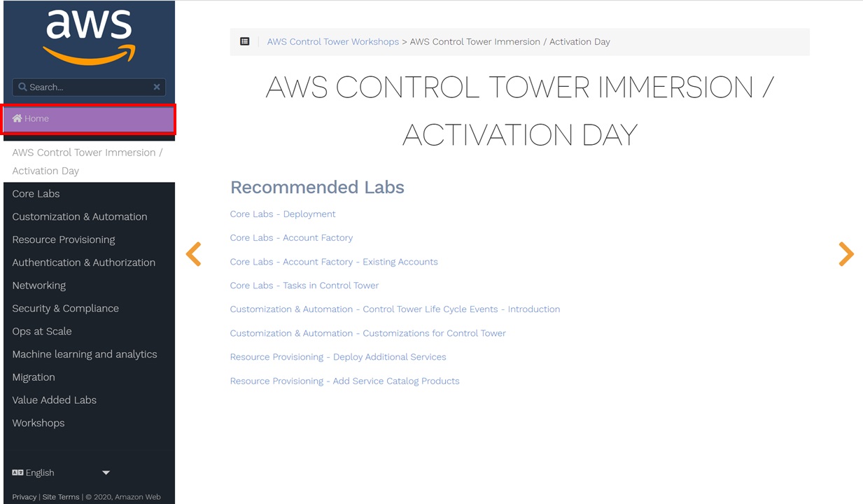Open the Core Labs - Deployment link
This screenshot has width=863, height=504.
pos(283,213)
